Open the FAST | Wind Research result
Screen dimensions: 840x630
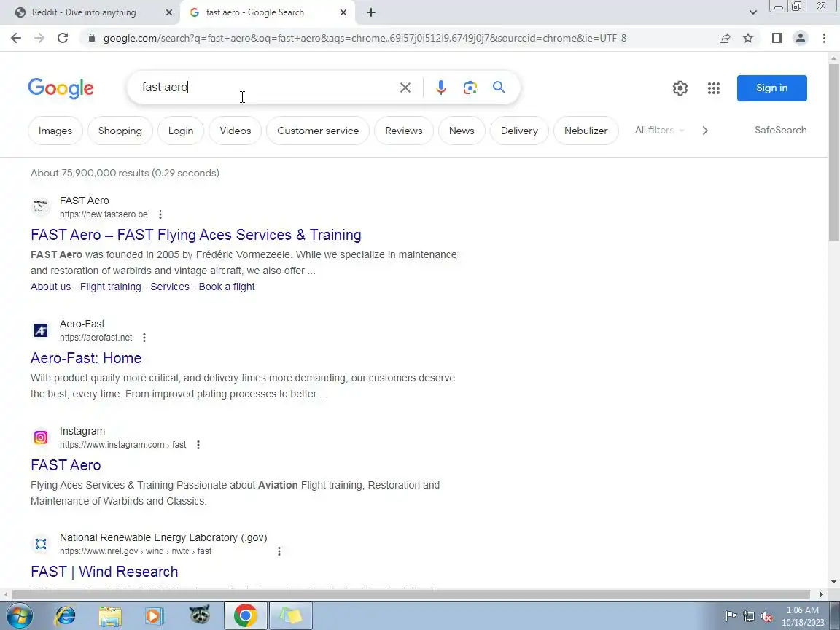pyautogui.click(x=104, y=572)
